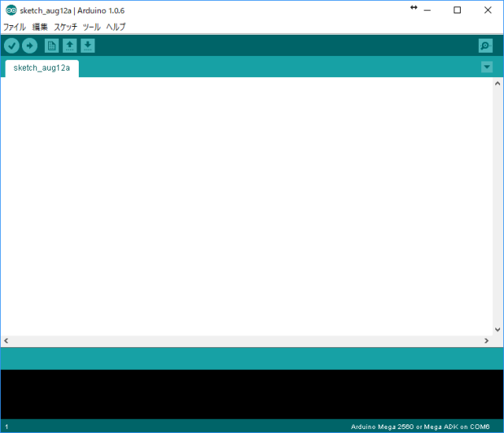The image size is (504, 433).
Task: Upload the sketch with the arrow button
Action: pos(30,46)
